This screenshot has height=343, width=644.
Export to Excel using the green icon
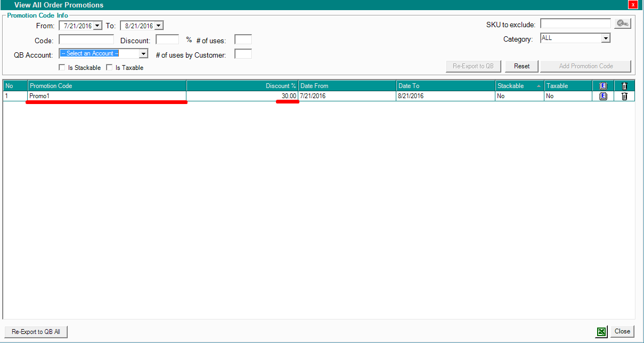coord(601,332)
